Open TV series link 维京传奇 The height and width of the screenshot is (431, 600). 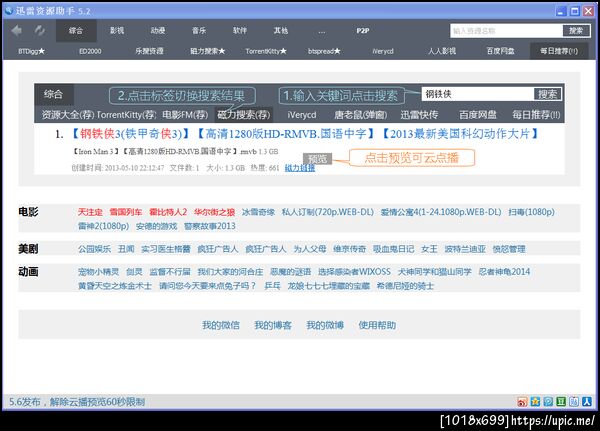pyautogui.click(x=349, y=249)
